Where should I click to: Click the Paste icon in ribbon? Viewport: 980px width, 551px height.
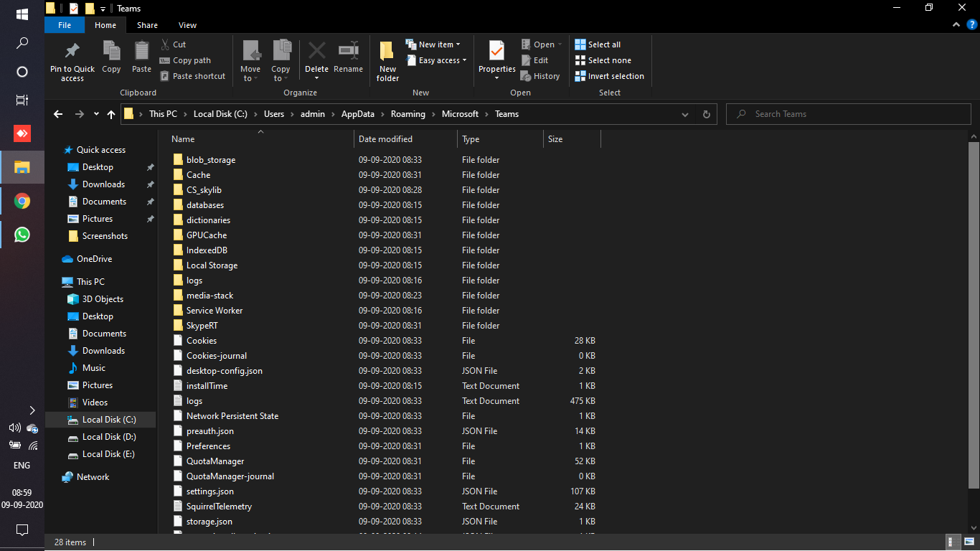[x=141, y=51]
